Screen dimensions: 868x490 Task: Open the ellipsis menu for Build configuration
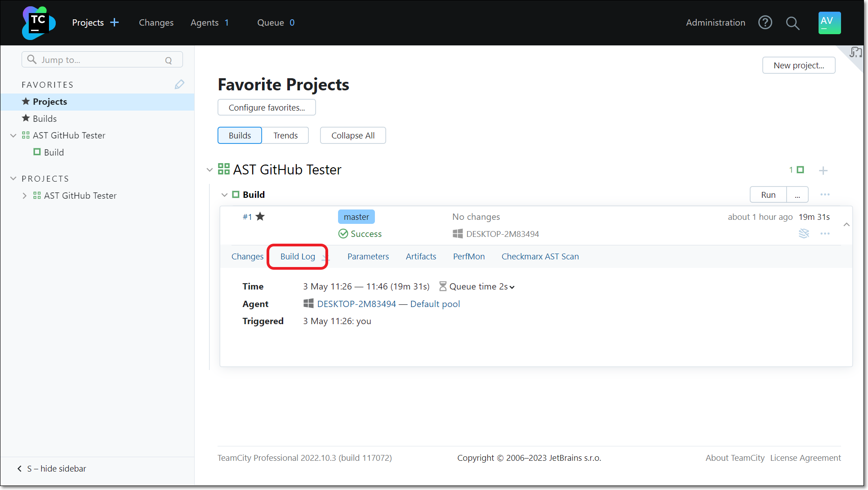point(825,195)
